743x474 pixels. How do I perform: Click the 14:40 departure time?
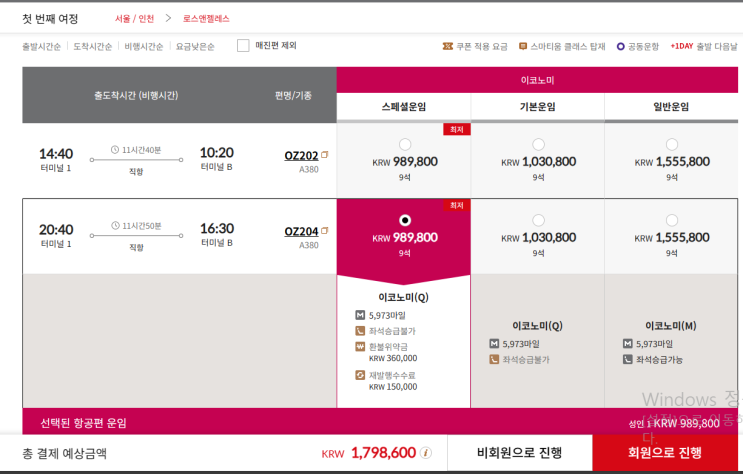point(56,154)
